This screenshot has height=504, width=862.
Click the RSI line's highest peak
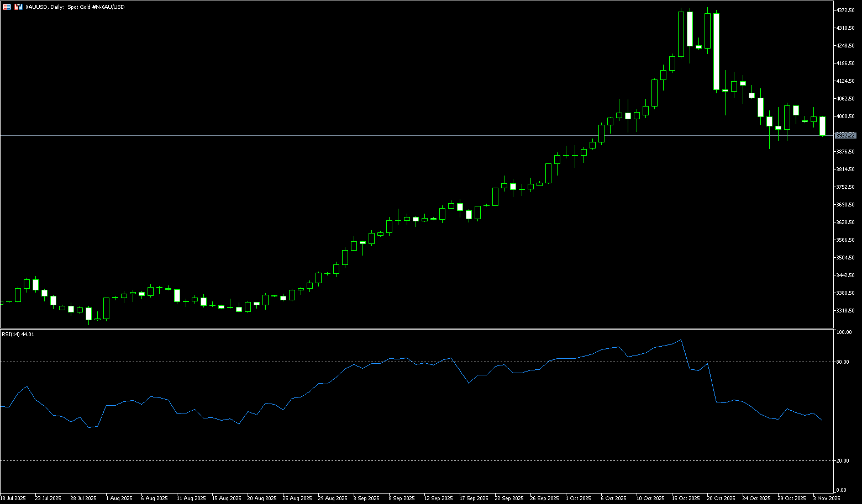pyautogui.click(x=681, y=340)
